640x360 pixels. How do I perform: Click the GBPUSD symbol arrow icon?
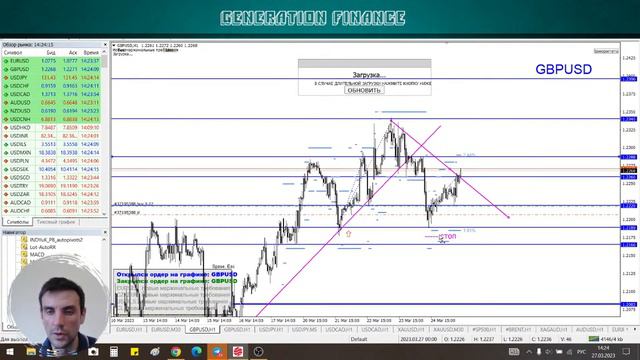tap(6, 69)
